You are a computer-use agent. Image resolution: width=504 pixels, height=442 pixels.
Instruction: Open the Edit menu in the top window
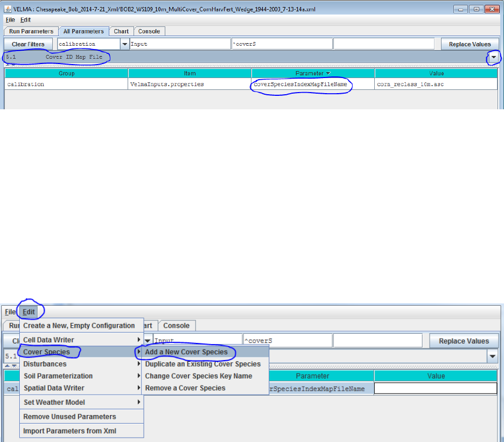tap(25, 20)
